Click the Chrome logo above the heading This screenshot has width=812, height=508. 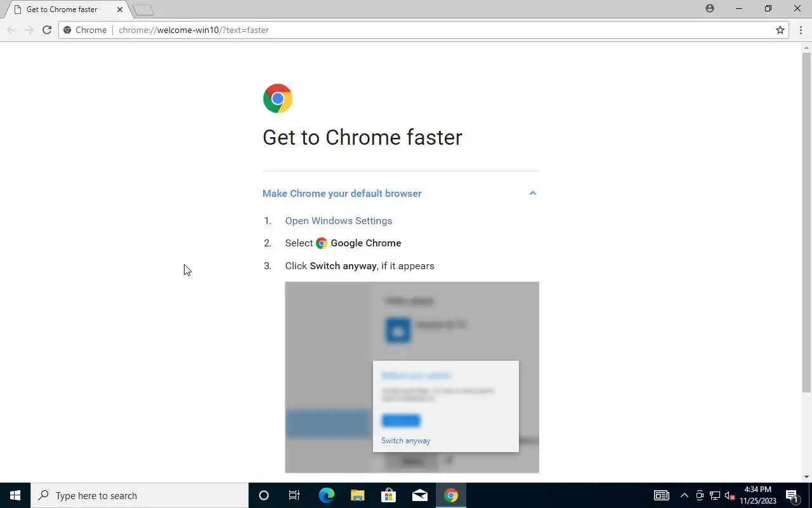click(278, 98)
